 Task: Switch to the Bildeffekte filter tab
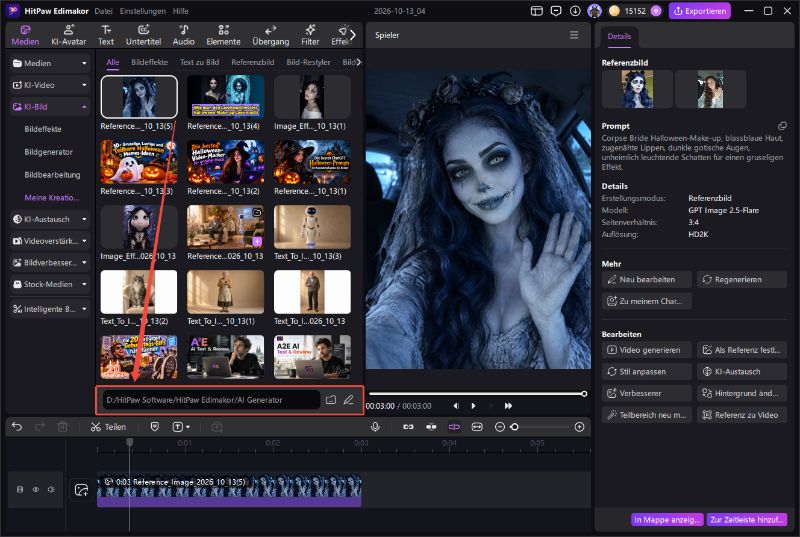pyautogui.click(x=149, y=62)
